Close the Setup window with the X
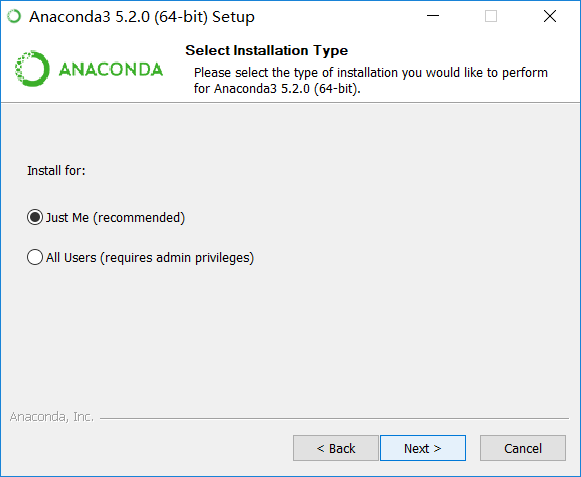The height and width of the screenshot is (477, 581). pyautogui.click(x=550, y=16)
